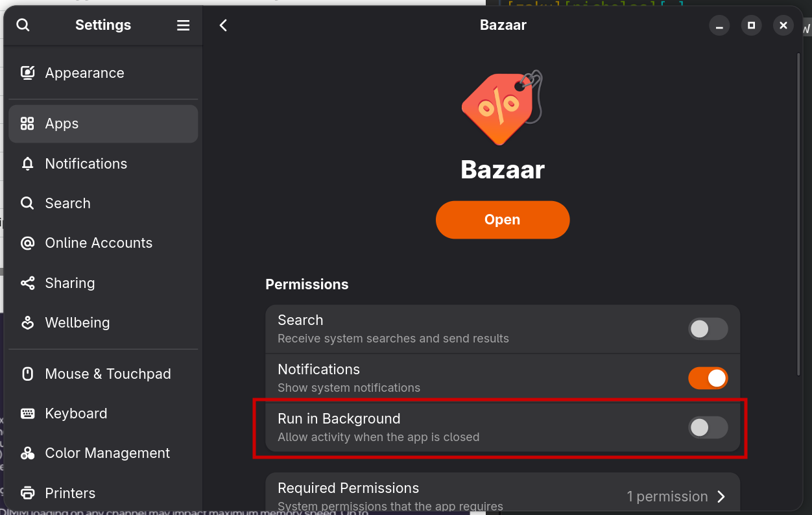Open Mouse & Touchpad settings

[x=108, y=374]
